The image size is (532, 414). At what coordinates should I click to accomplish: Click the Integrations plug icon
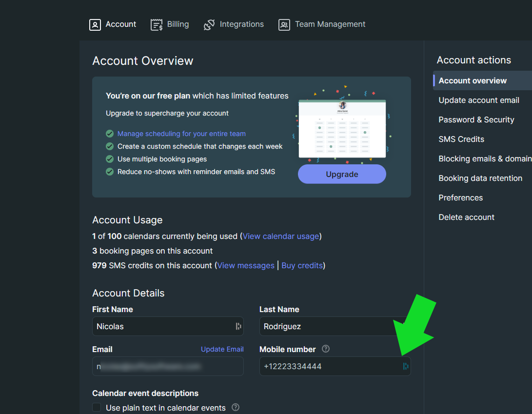tap(209, 25)
